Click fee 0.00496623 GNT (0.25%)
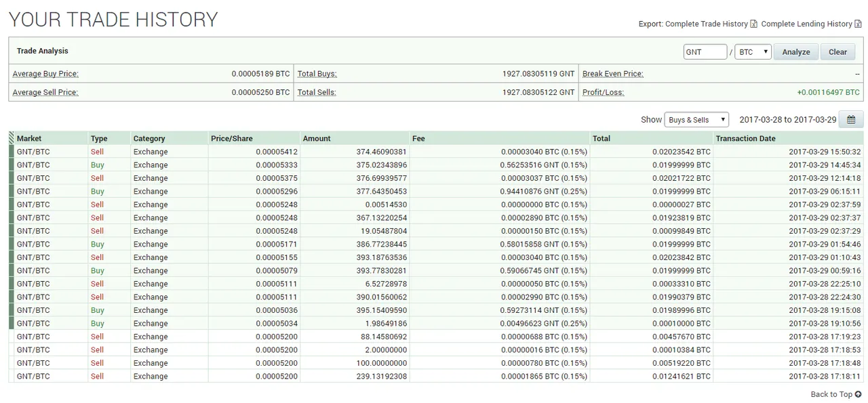Viewport: 868px width, 403px height. (544, 324)
